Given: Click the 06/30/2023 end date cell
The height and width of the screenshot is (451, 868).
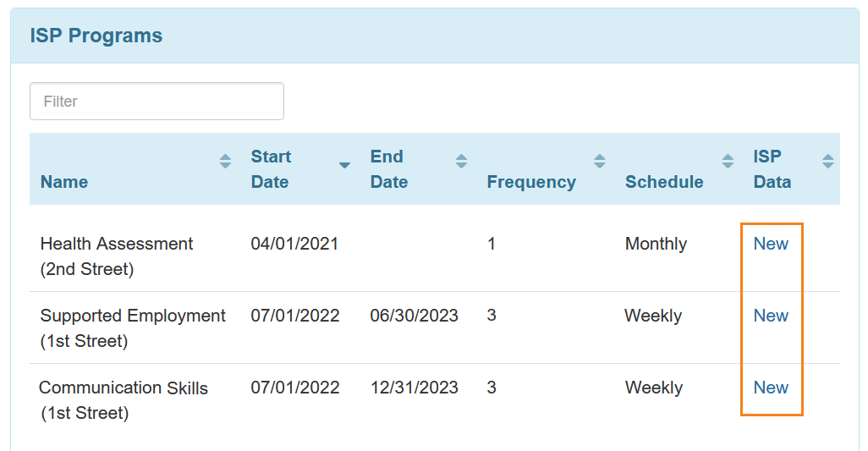Looking at the screenshot, I should pos(414,316).
